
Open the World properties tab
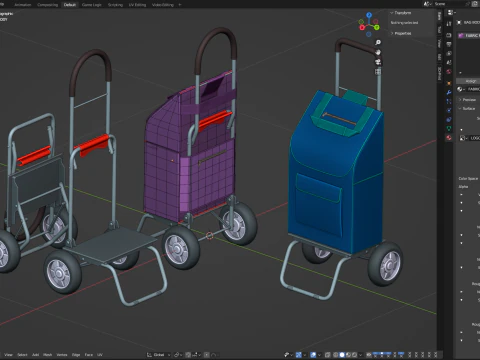click(x=449, y=71)
